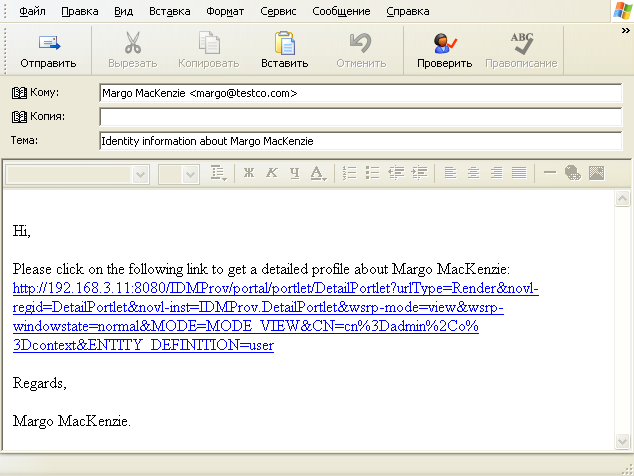Click the Вырезать scissors icon

click(133, 43)
